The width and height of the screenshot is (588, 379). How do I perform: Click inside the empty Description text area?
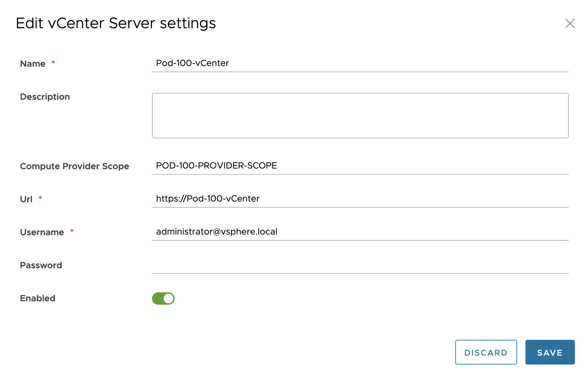pyautogui.click(x=360, y=116)
